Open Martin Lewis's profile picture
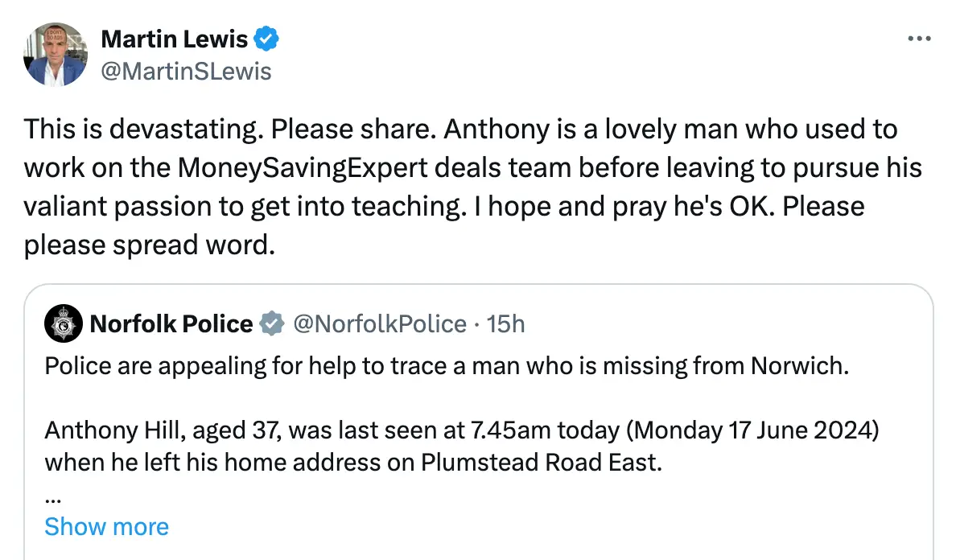This screenshot has width=956, height=560. [55, 54]
